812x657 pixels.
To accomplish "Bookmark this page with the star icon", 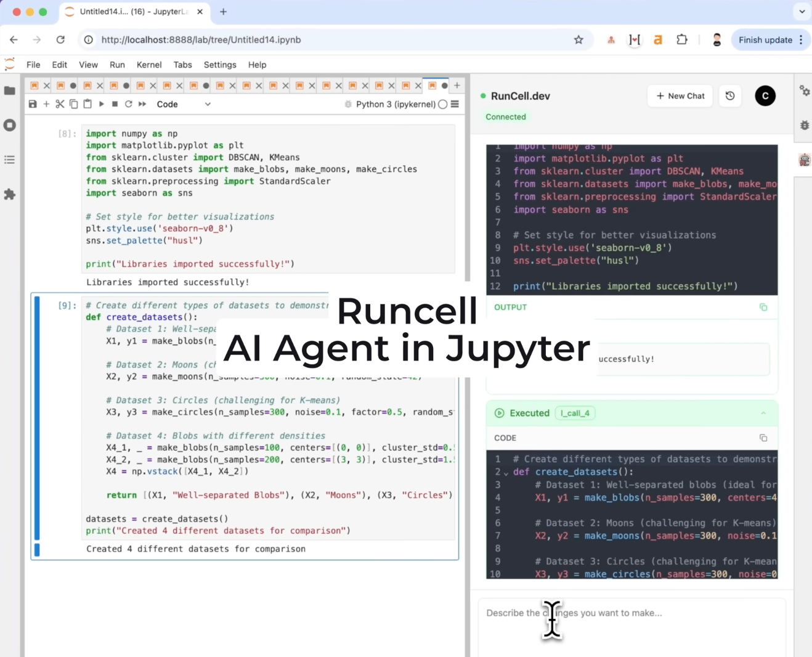I will click(579, 39).
